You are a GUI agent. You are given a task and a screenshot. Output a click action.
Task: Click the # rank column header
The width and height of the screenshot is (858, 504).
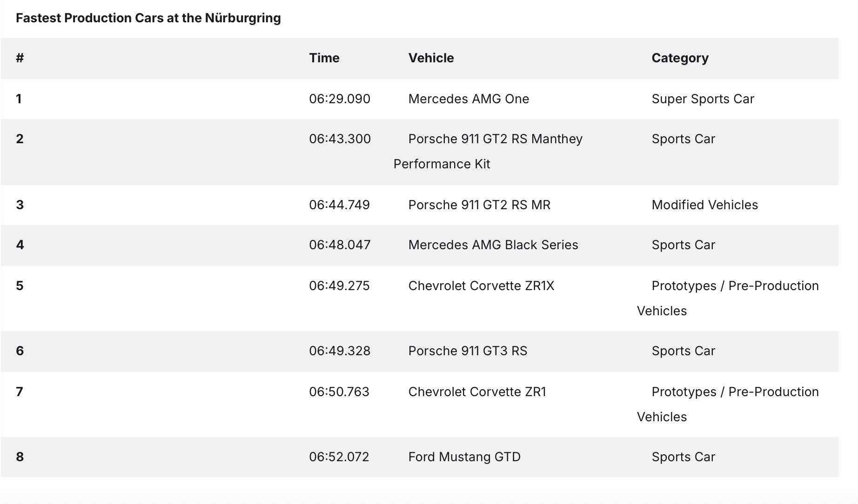[x=20, y=58]
